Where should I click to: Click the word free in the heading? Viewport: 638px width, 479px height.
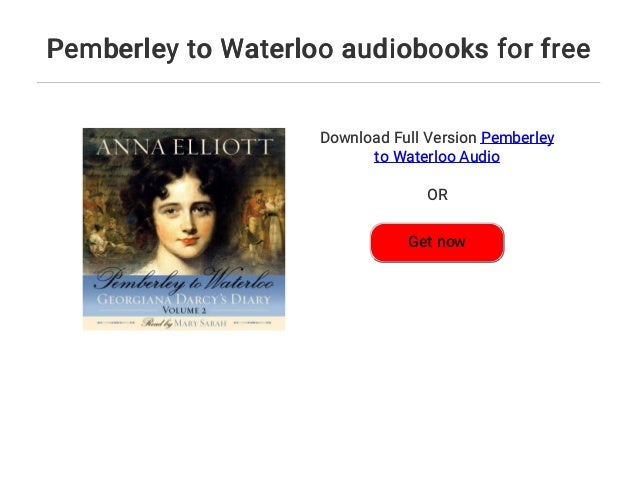(x=566, y=49)
